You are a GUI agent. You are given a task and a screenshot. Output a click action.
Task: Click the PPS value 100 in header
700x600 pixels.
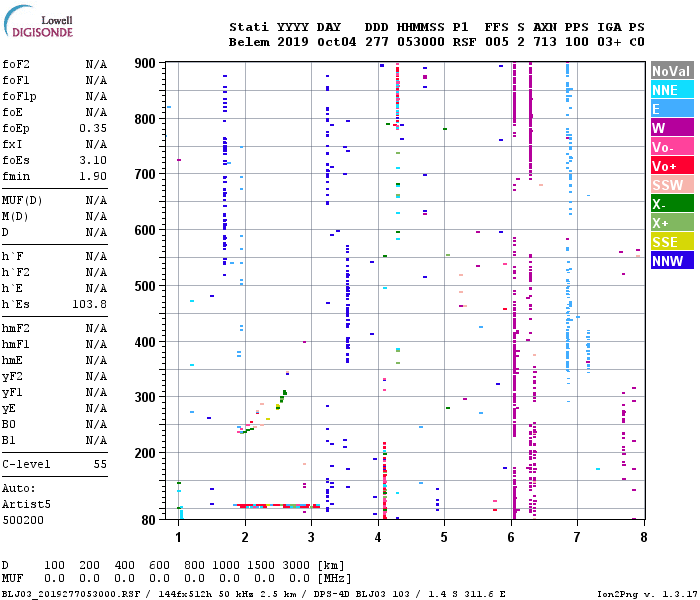coord(577,42)
